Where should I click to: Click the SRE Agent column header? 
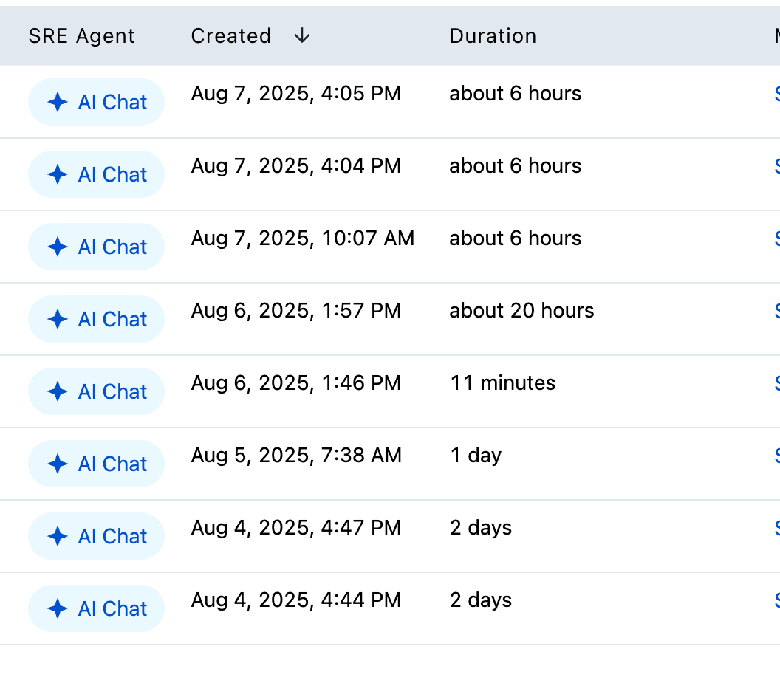click(81, 35)
